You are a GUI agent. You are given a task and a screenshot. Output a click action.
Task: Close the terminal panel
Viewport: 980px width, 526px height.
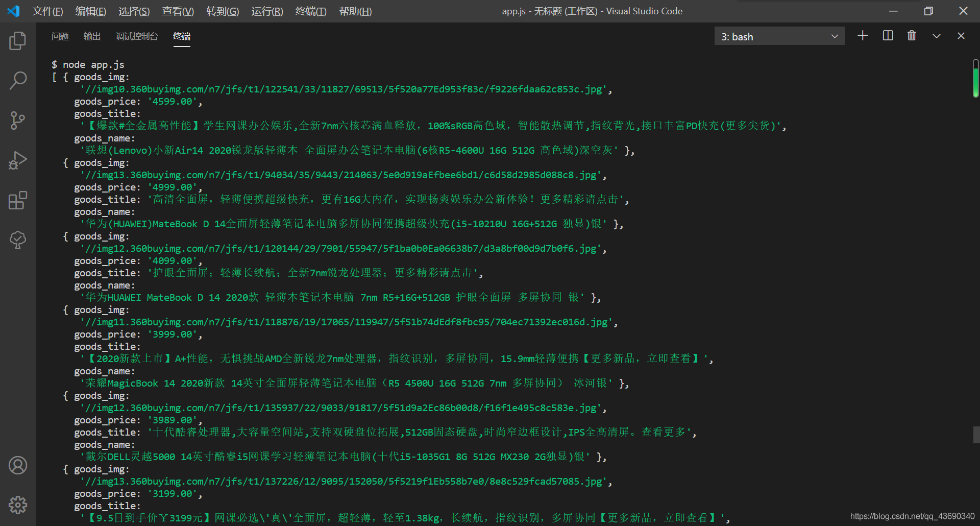coord(961,36)
